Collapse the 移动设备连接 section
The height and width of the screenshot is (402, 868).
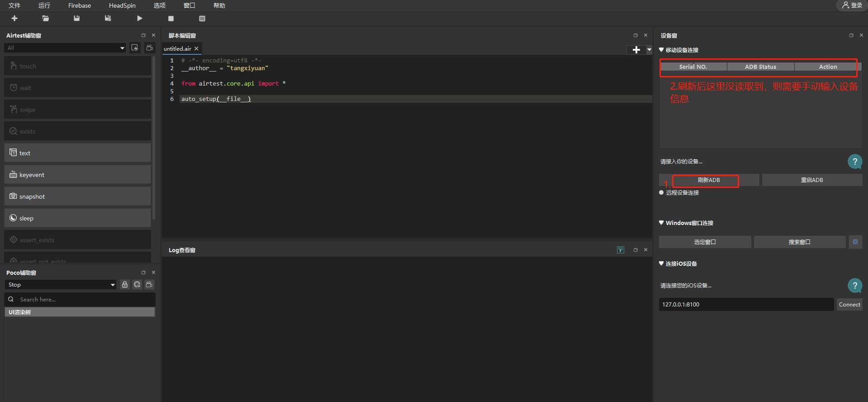coord(661,50)
